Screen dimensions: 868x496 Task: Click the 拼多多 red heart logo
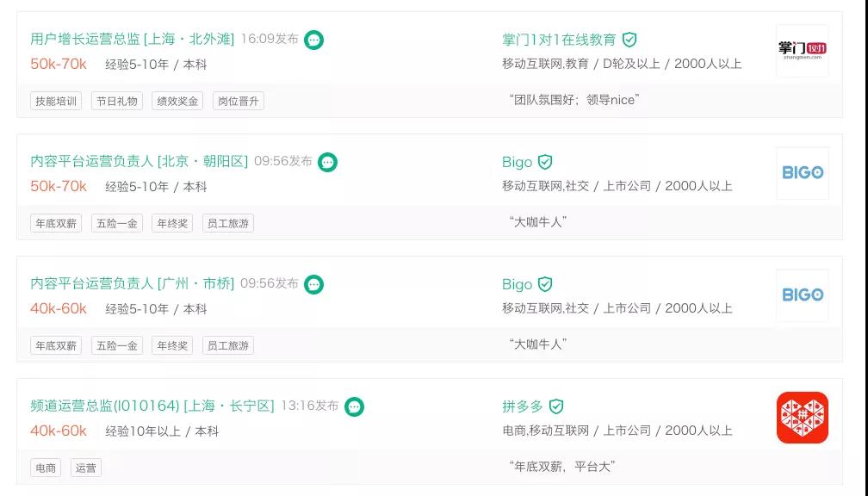[803, 418]
